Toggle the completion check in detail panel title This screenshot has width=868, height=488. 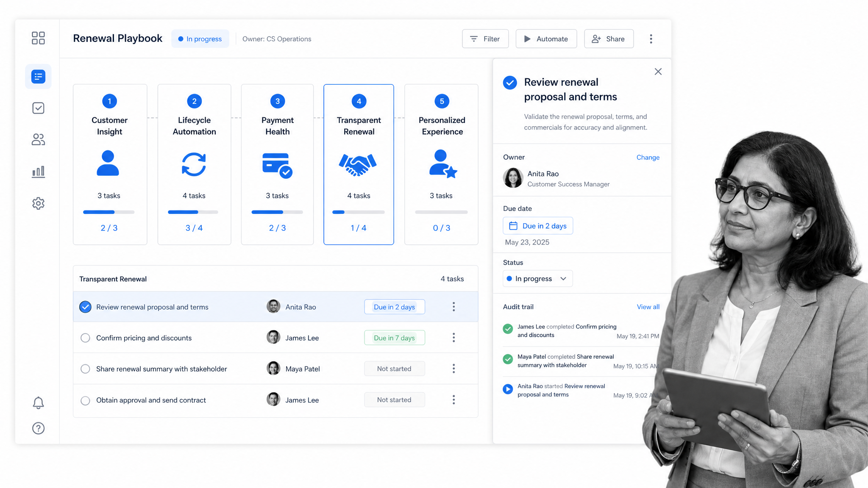click(x=510, y=83)
